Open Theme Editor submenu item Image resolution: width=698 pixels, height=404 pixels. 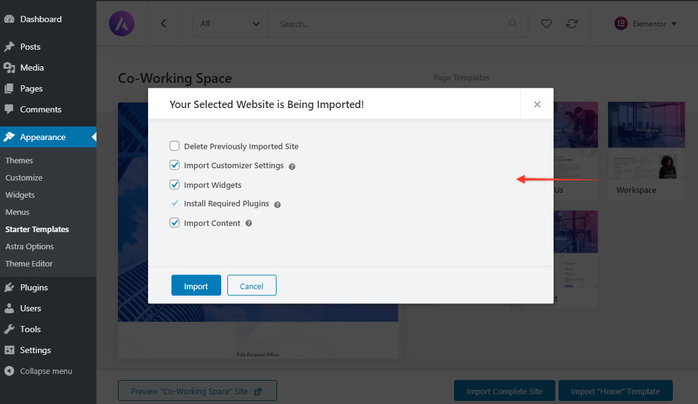click(29, 263)
